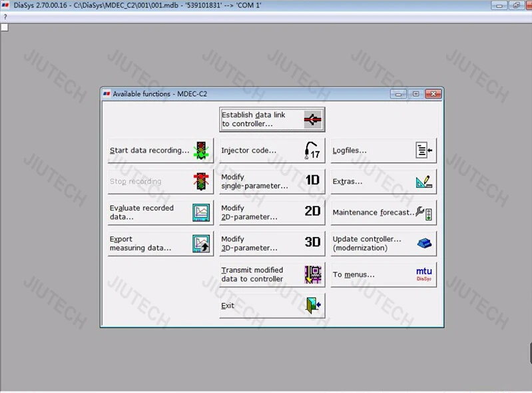Screen dimensions: 532x393
Task: Open the question mark help menu
Action: tap(5, 17)
